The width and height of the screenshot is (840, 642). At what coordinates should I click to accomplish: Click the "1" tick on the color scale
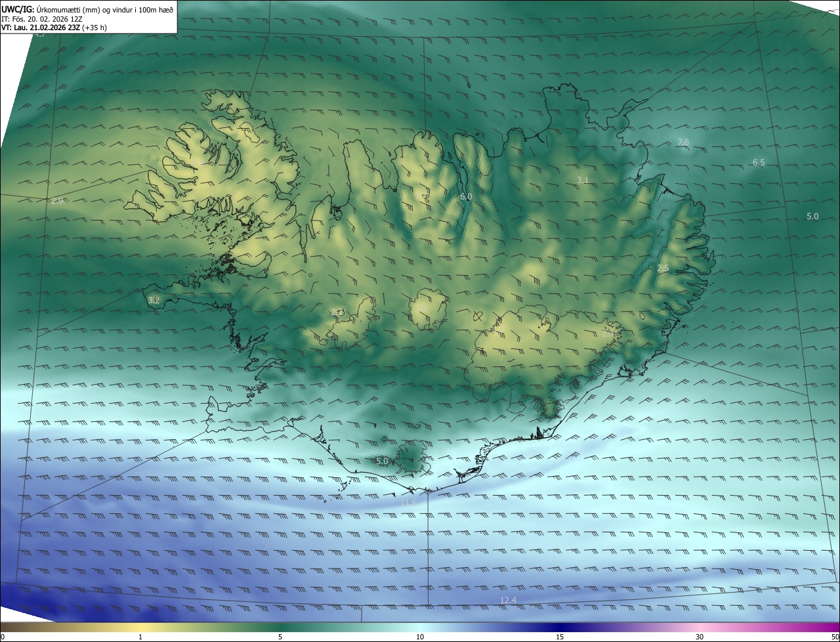coord(140,637)
